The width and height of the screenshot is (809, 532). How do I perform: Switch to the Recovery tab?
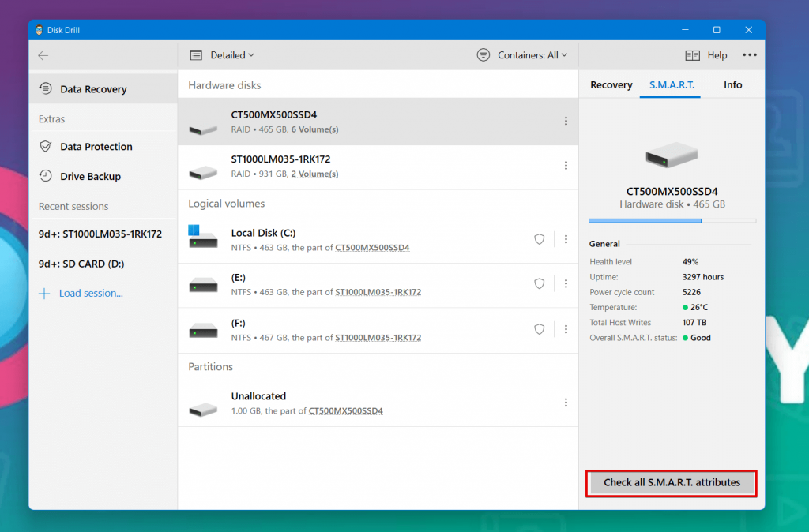(x=611, y=85)
